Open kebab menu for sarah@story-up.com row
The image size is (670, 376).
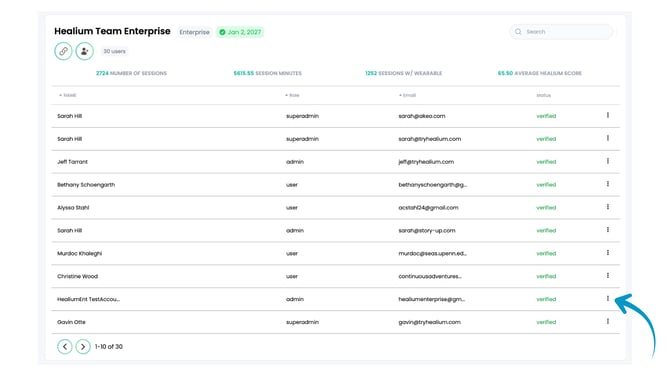608,230
